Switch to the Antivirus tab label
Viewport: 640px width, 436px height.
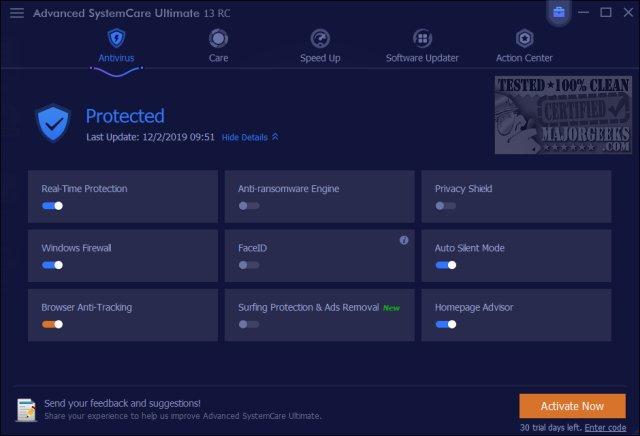tap(116, 58)
